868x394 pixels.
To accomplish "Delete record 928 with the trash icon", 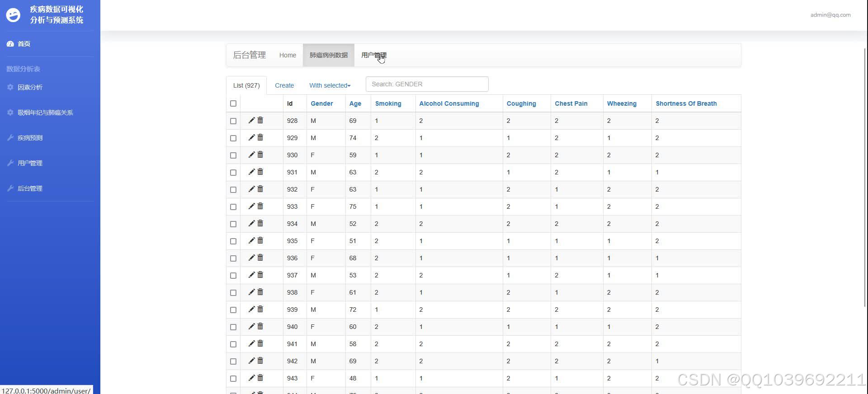I will coord(260,121).
